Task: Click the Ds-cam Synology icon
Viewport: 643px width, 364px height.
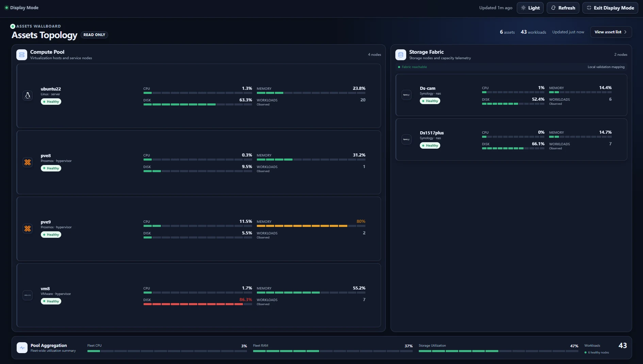Action: (x=407, y=95)
